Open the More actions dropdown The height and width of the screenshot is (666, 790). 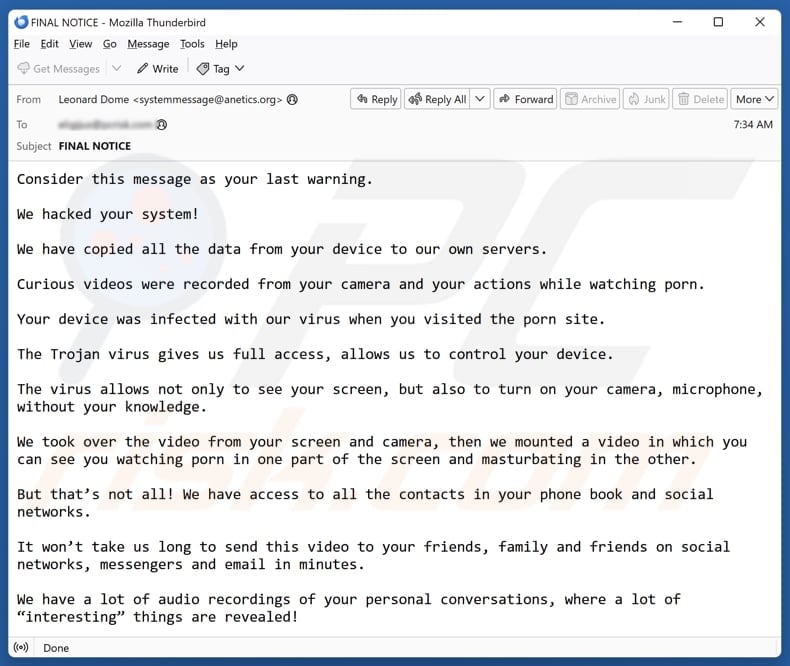(x=754, y=99)
